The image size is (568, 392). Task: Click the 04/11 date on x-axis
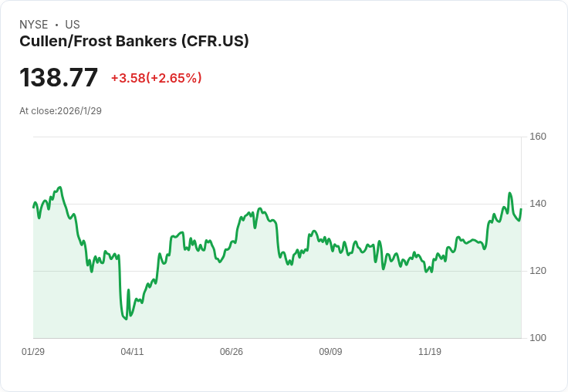tap(132, 352)
